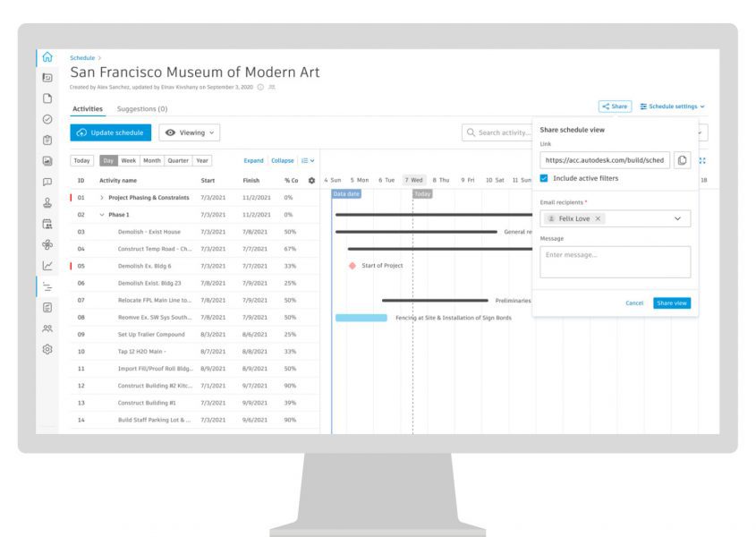Uncheck Include active filters
This screenshot has width=756, height=537.
[544, 179]
